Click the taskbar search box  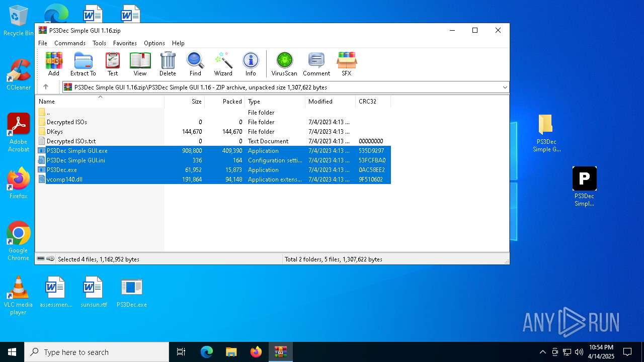pyautogui.click(x=97, y=352)
